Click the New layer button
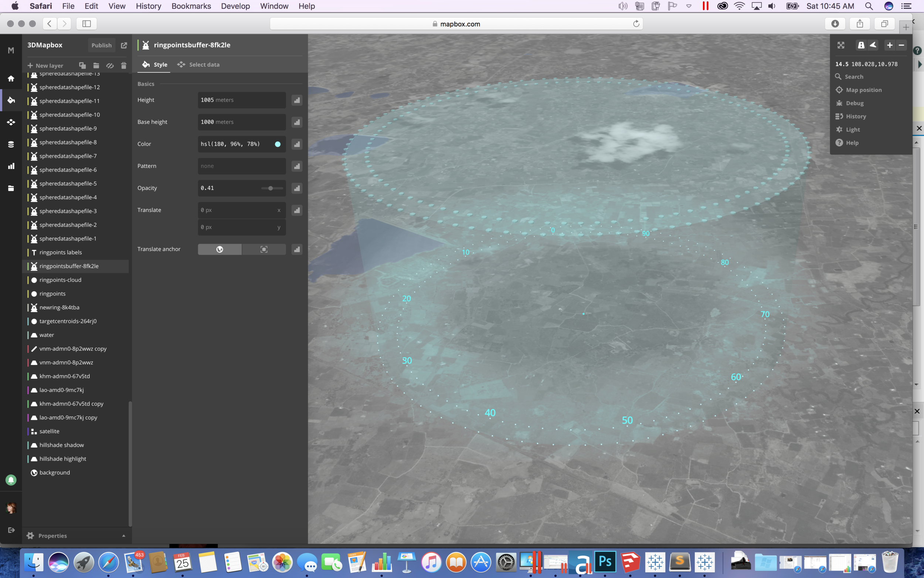Screen dimensions: 924x578 click(45, 65)
